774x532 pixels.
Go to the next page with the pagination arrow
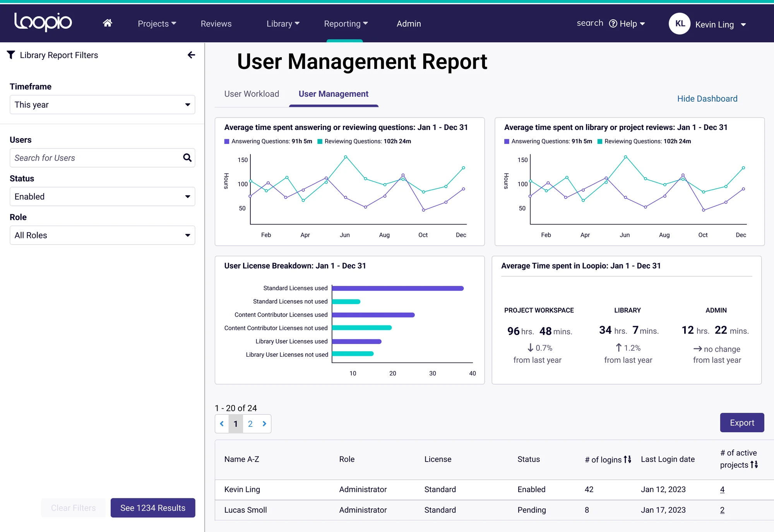coord(264,424)
